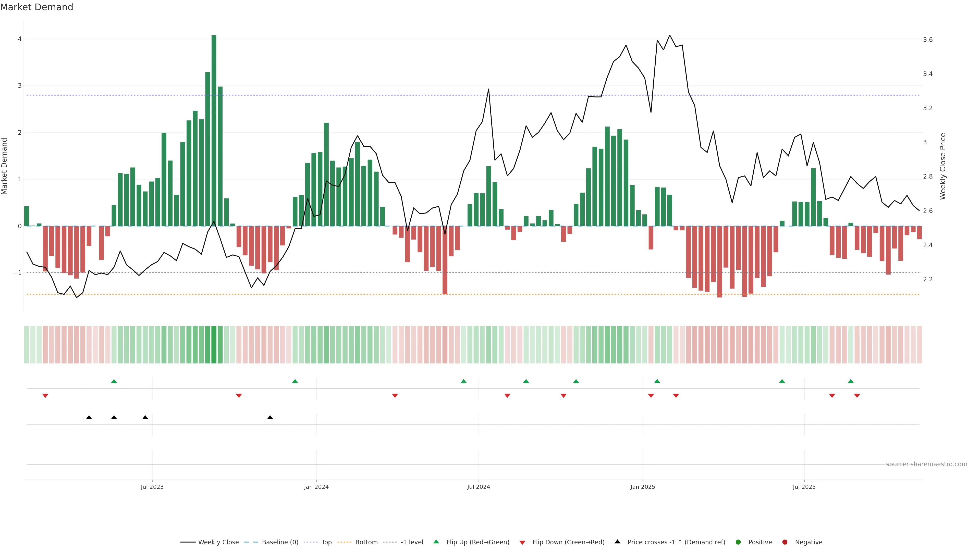Click the Jul 2025 x-axis label
Screen dimensions: 980x551
(x=804, y=487)
